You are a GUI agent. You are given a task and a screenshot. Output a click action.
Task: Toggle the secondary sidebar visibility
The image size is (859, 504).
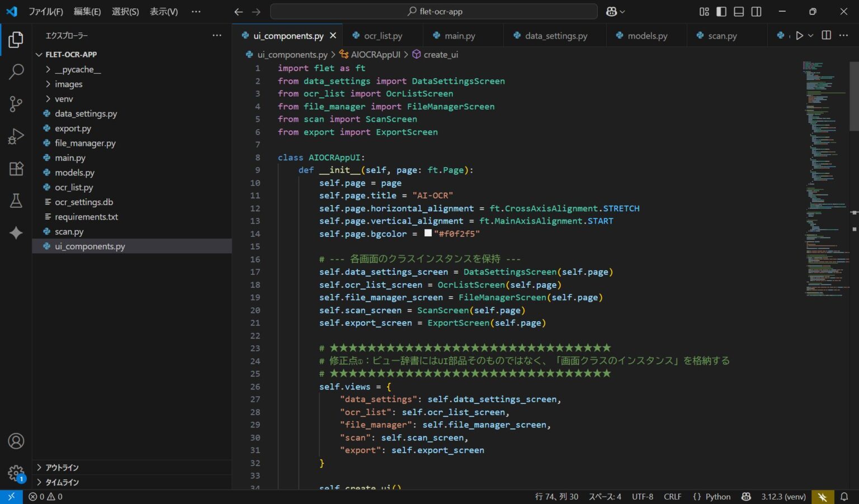756,11
